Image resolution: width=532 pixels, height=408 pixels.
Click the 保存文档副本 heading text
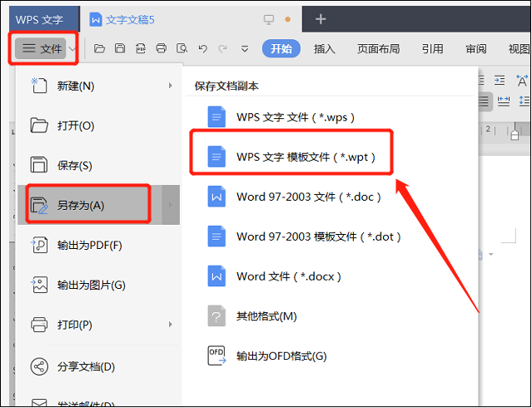(x=226, y=86)
